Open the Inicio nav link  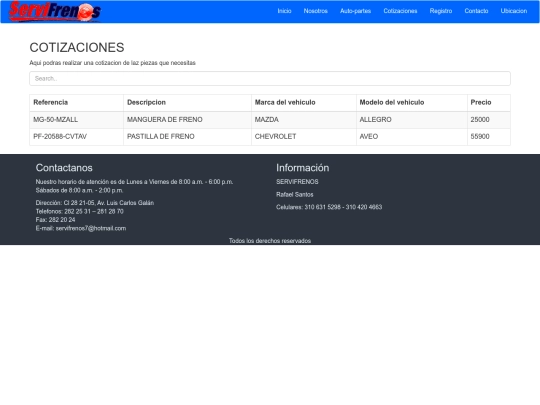point(284,11)
